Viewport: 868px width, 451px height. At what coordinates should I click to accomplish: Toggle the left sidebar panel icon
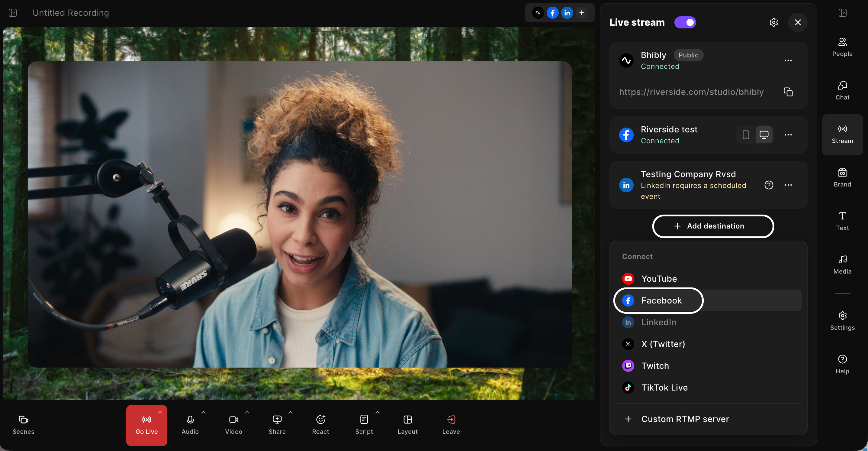12,13
